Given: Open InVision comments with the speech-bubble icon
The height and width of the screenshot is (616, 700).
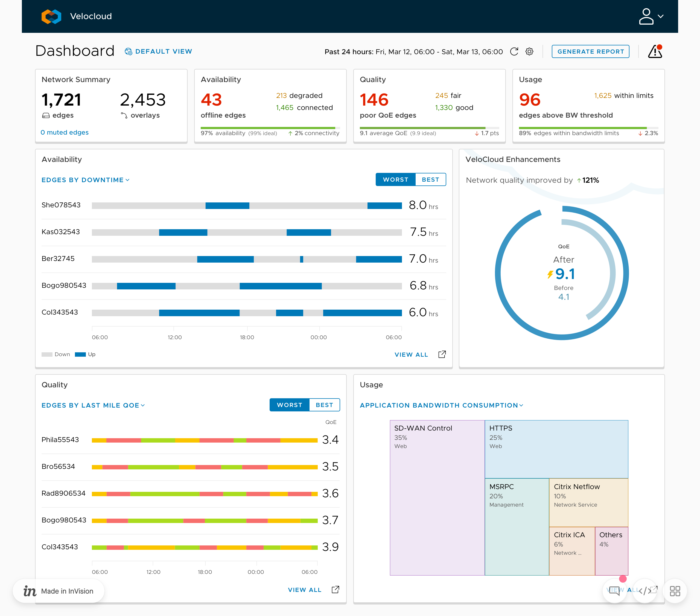Looking at the screenshot, I should coord(614,590).
